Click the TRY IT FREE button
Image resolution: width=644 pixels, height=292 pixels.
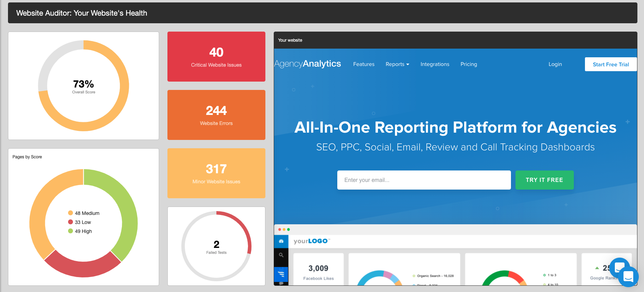[x=544, y=180]
